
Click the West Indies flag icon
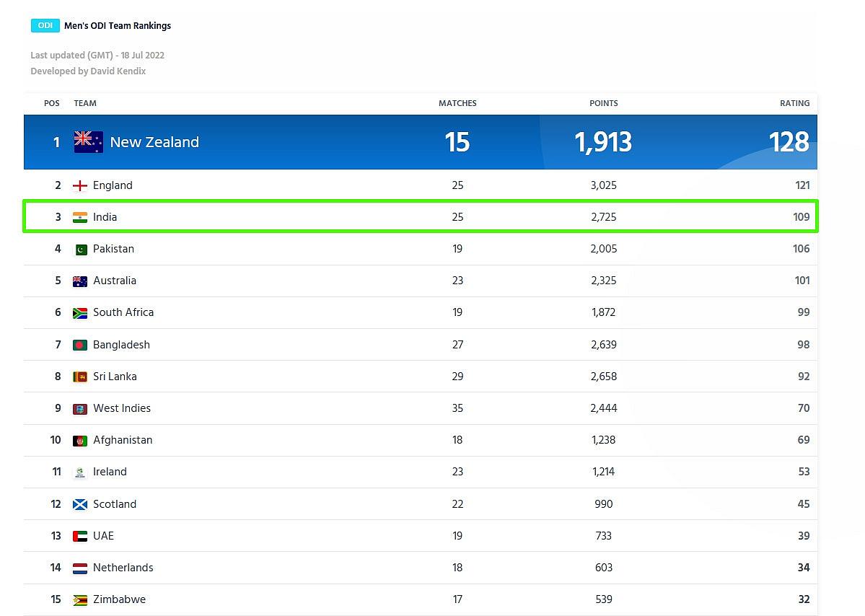(x=80, y=409)
